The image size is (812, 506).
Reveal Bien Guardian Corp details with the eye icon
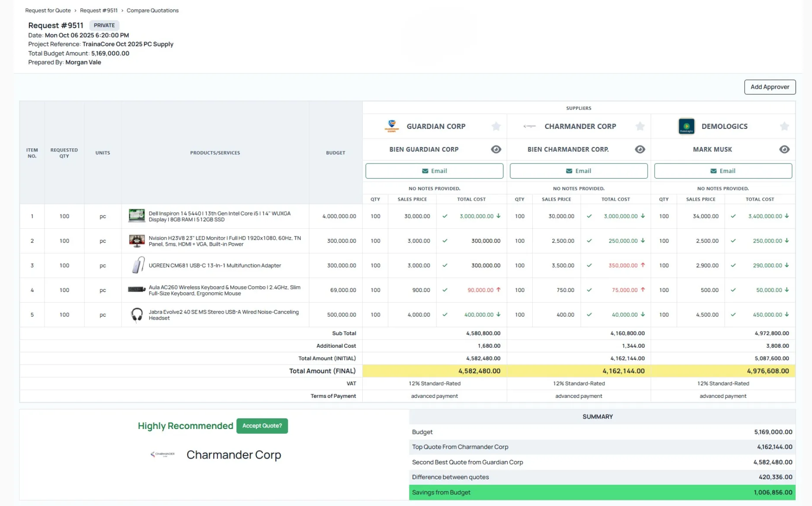496,149
